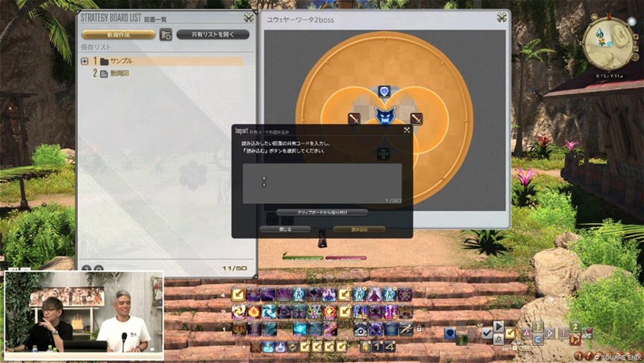Screen dimensions: 644x363
Task: Open shared list with 共有リストを開く
Action: pos(213,35)
